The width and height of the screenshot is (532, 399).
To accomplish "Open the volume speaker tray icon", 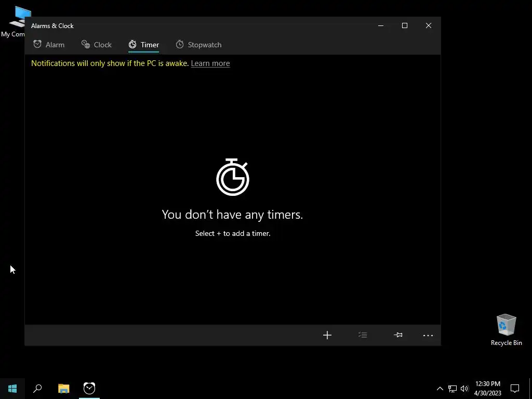I will pos(464,389).
